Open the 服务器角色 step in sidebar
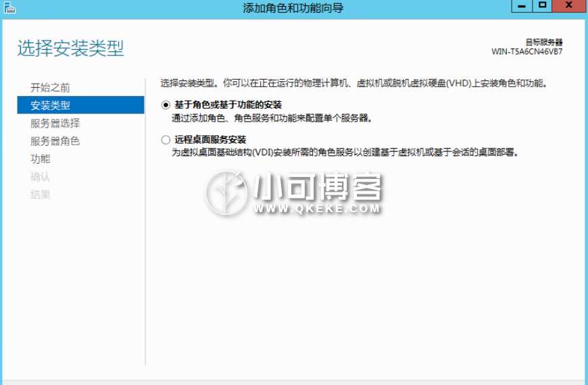Image resolution: width=588 pixels, height=385 pixels. pos(55,141)
